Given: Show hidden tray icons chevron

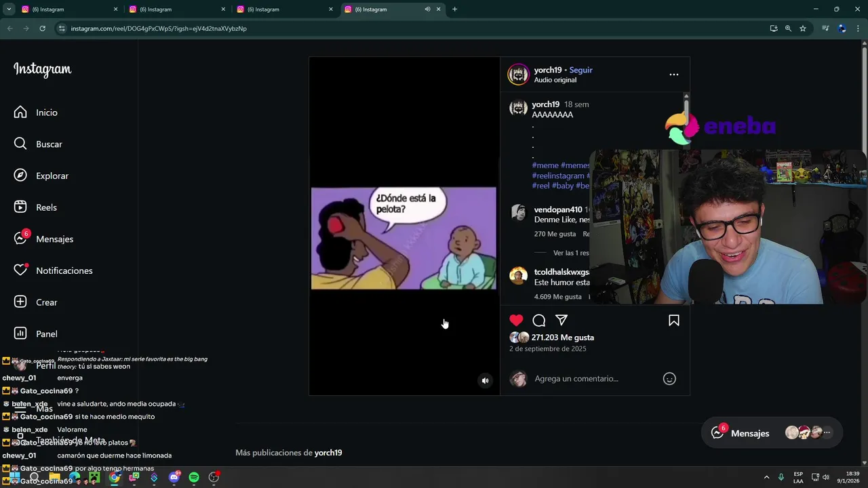Looking at the screenshot, I should 766,477.
